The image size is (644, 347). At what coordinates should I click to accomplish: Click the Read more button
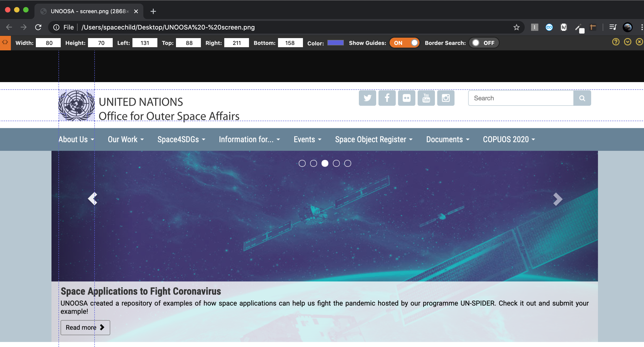[x=85, y=327]
